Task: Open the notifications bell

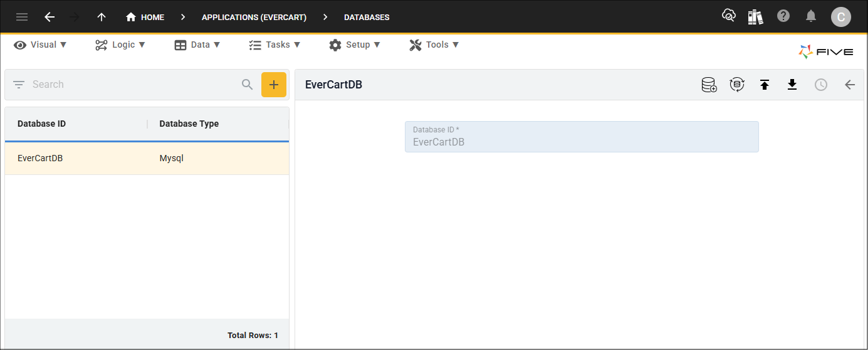Action: [x=811, y=16]
